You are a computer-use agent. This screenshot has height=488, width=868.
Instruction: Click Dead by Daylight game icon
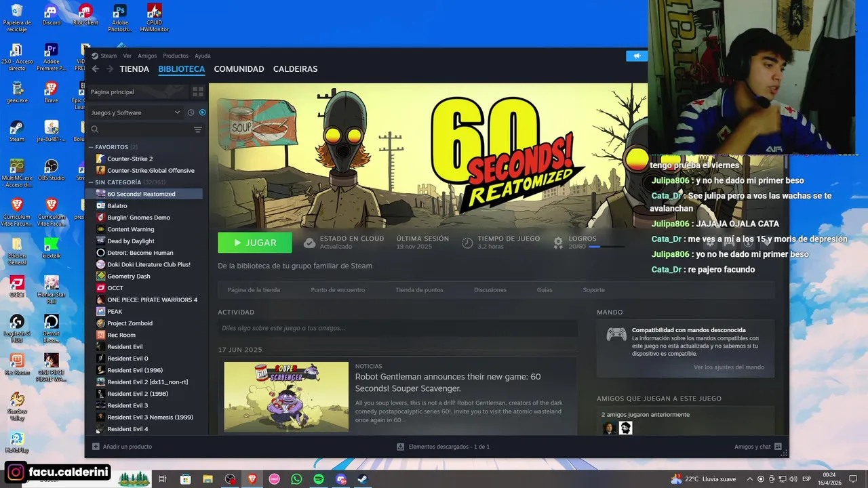pos(101,241)
